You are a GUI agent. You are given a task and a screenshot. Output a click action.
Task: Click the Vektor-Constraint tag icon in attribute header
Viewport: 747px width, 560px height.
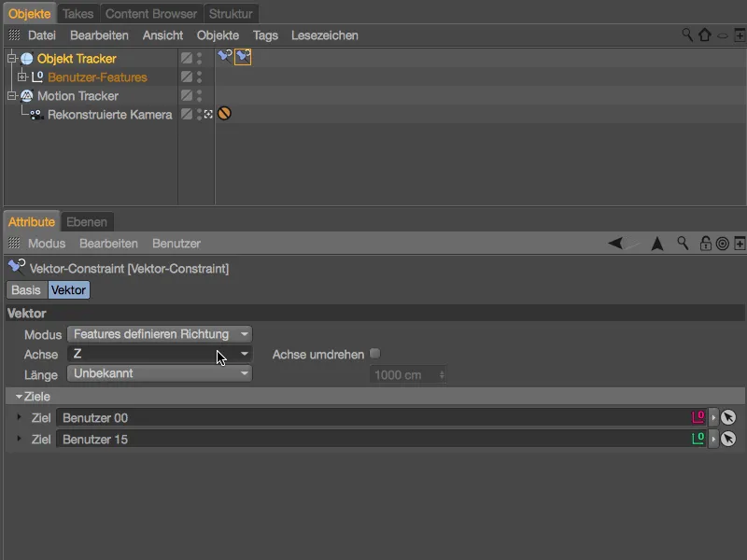(17, 267)
